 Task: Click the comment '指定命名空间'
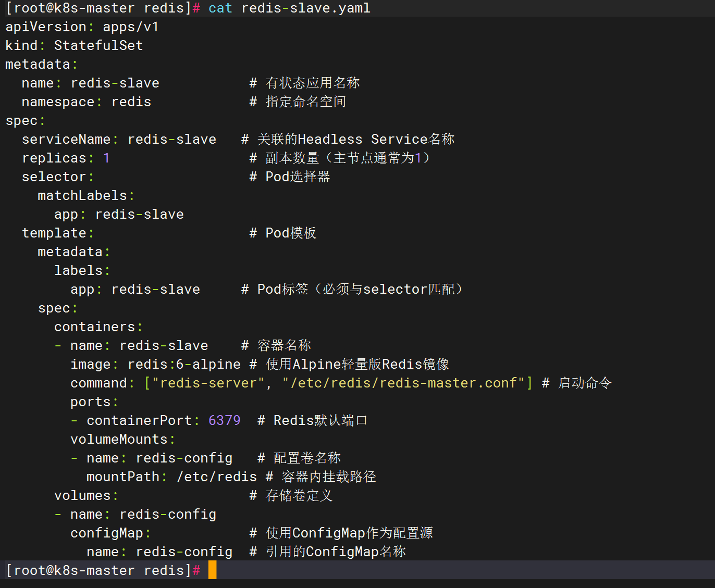[x=306, y=102]
